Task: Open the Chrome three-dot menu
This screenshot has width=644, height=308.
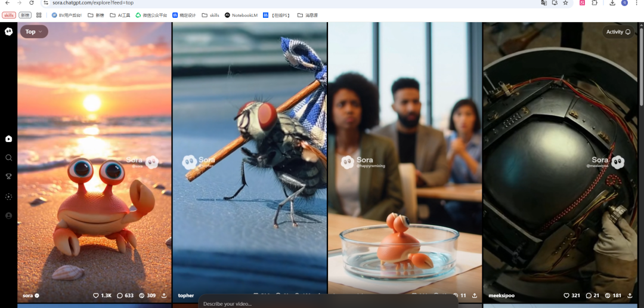Action: point(637,3)
